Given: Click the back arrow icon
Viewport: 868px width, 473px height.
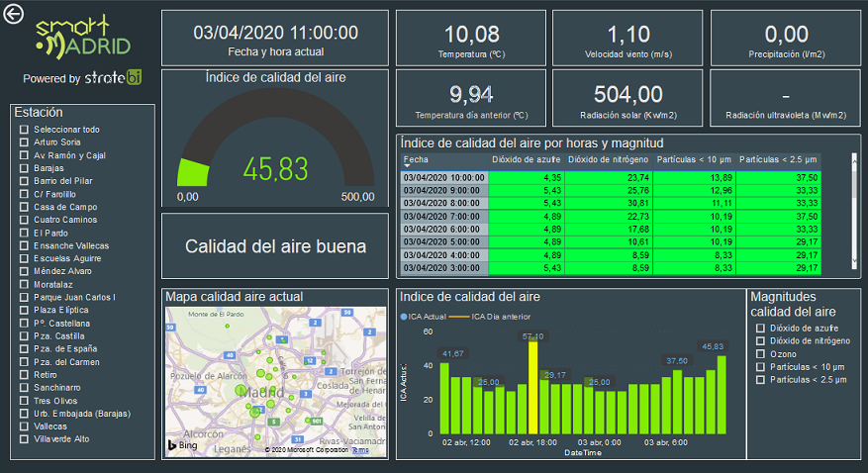Looking at the screenshot, I should click(14, 15).
